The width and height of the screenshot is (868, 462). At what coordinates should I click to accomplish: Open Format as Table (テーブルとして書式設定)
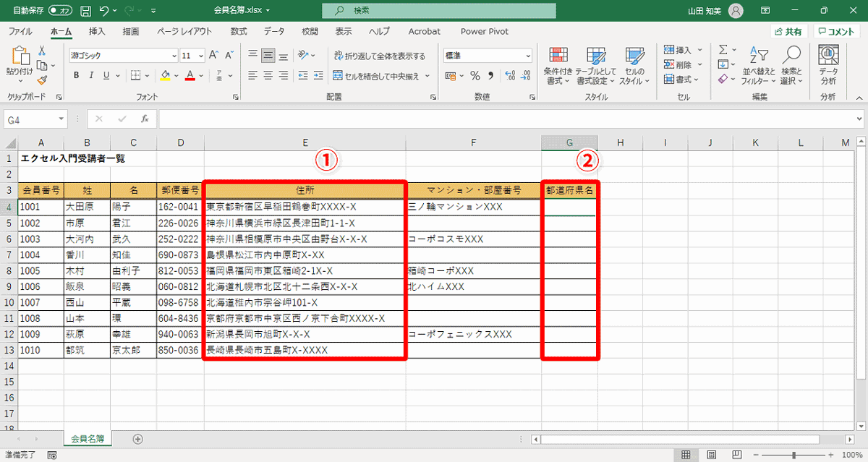click(x=596, y=66)
